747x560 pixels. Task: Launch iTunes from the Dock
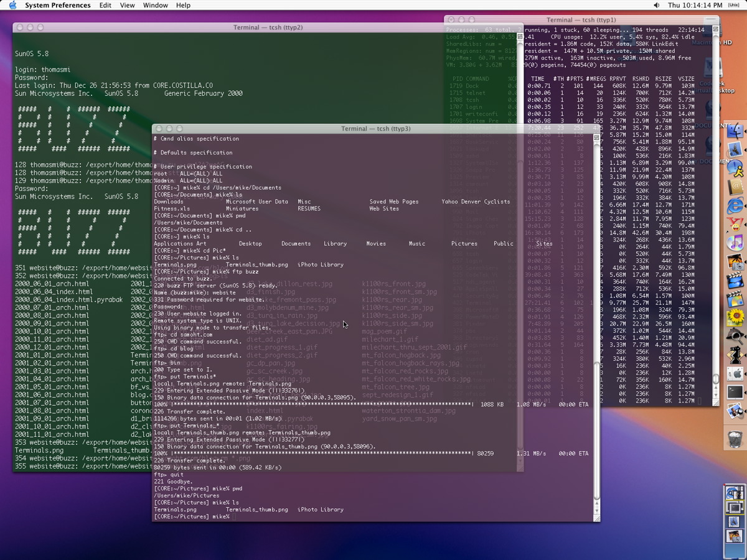click(x=736, y=243)
